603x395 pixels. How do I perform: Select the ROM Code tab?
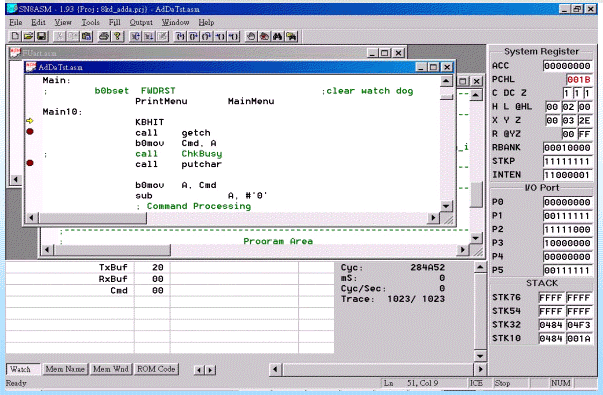[156, 369]
